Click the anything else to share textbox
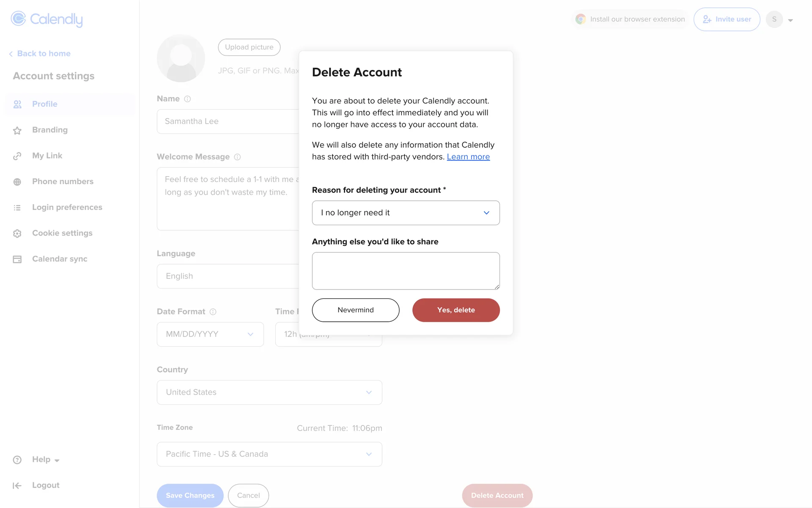 [x=406, y=271]
